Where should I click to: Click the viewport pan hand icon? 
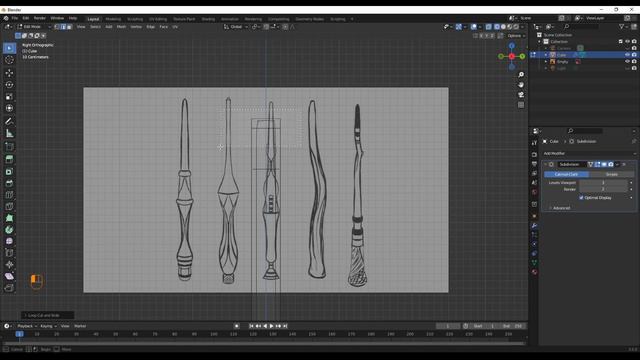(521, 85)
